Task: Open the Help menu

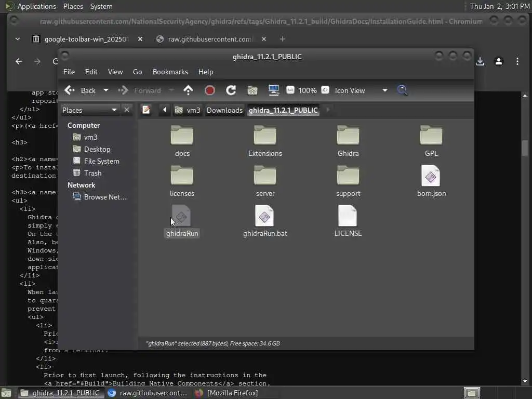Action: [x=206, y=72]
